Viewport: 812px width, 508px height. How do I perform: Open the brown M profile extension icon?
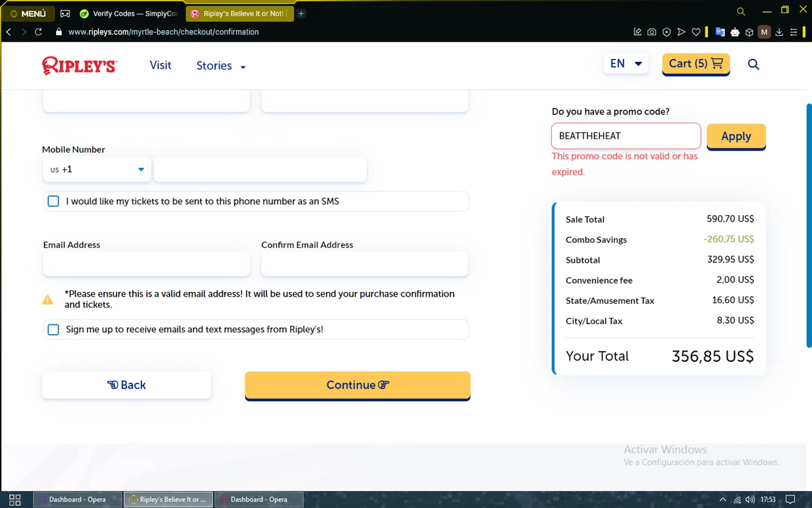pyautogui.click(x=764, y=32)
